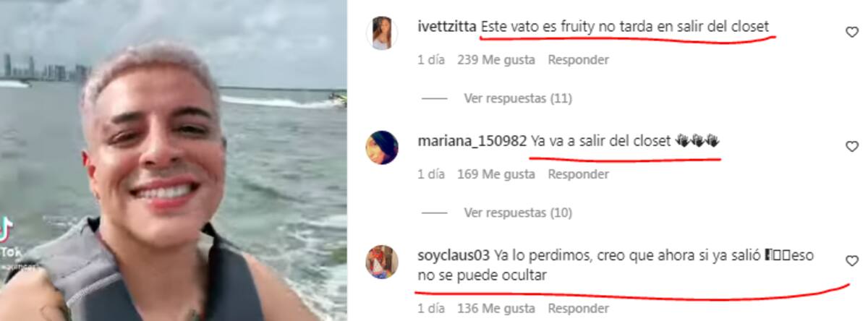
Task: Click the 1 día timestamp under ivettzitta
Action: (x=431, y=60)
